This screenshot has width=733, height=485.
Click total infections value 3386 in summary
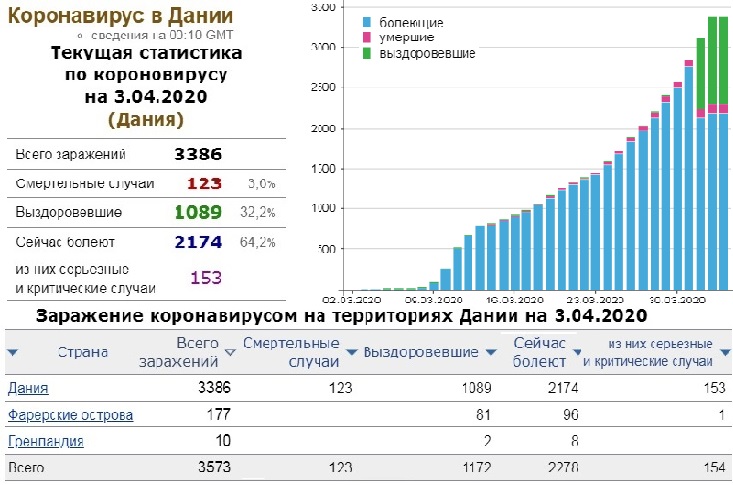click(195, 155)
